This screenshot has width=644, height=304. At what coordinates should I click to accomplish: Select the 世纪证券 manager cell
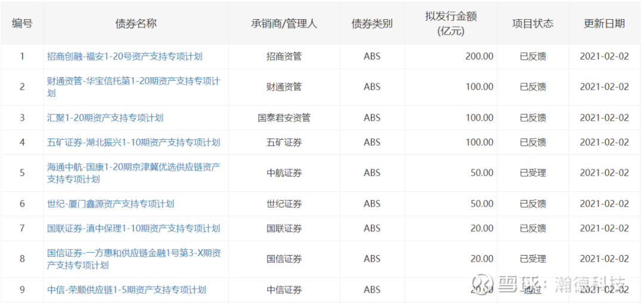tap(284, 204)
